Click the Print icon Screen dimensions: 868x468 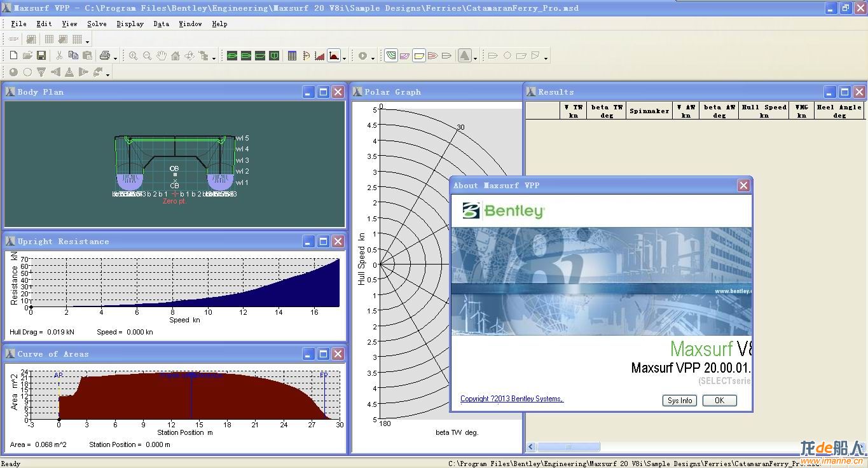pos(105,56)
